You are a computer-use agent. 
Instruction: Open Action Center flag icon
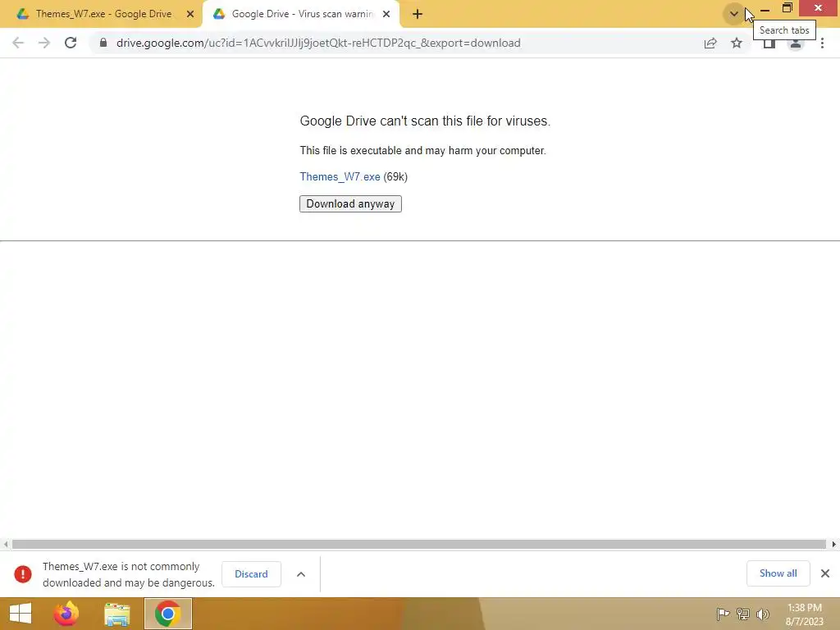723,614
